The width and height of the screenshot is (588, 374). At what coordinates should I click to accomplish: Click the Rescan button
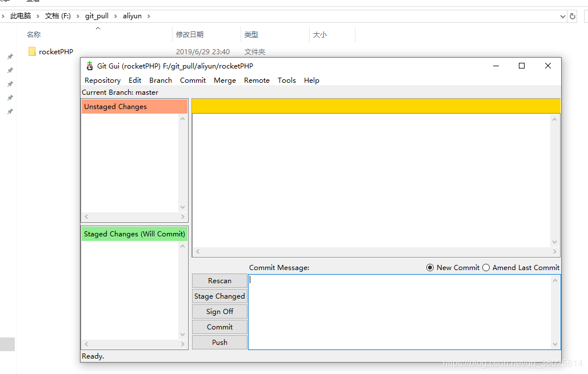(x=219, y=281)
